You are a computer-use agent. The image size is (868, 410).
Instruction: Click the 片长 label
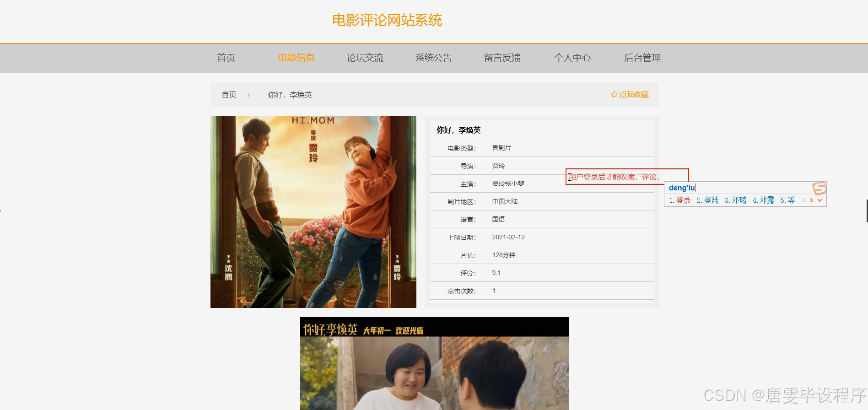pyautogui.click(x=468, y=255)
